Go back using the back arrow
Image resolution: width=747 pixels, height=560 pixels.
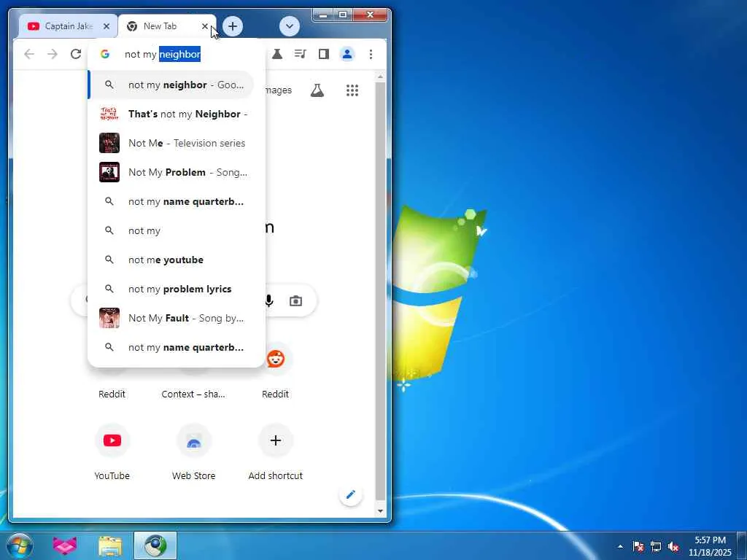(29, 54)
